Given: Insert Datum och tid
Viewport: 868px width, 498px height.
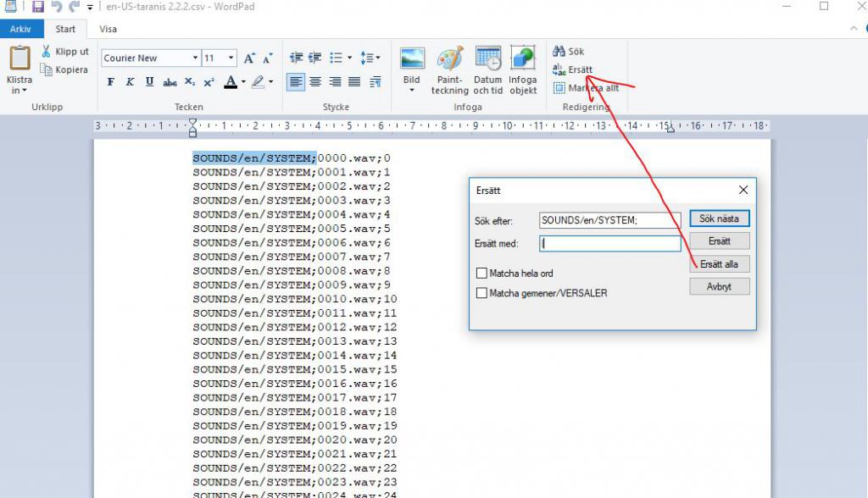Looking at the screenshot, I should tap(488, 69).
